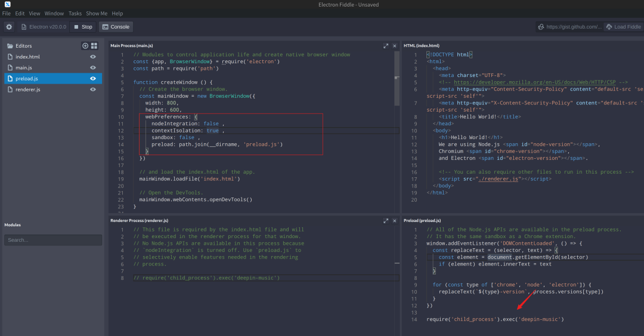Open the Show Me menu
Image resolution: width=644 pixels, height=336 pixels.
(97, 14)
